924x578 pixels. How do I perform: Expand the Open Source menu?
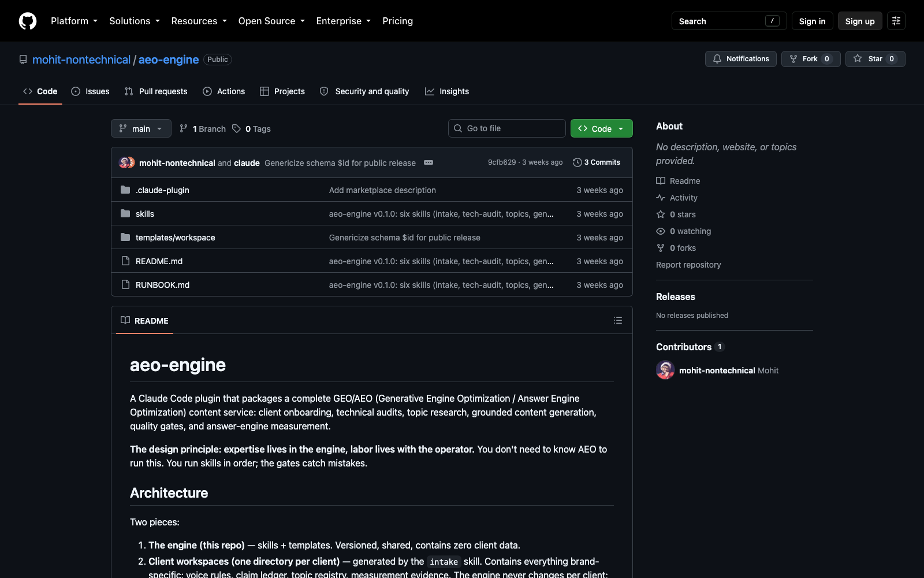271,21
